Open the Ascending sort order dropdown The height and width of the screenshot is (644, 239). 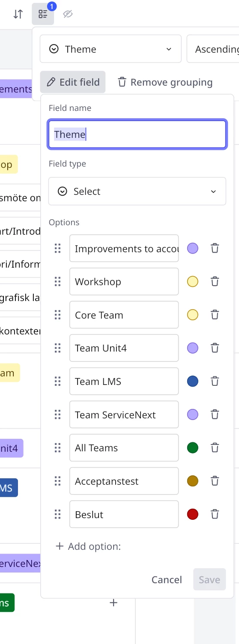click(x=213, y=49)
